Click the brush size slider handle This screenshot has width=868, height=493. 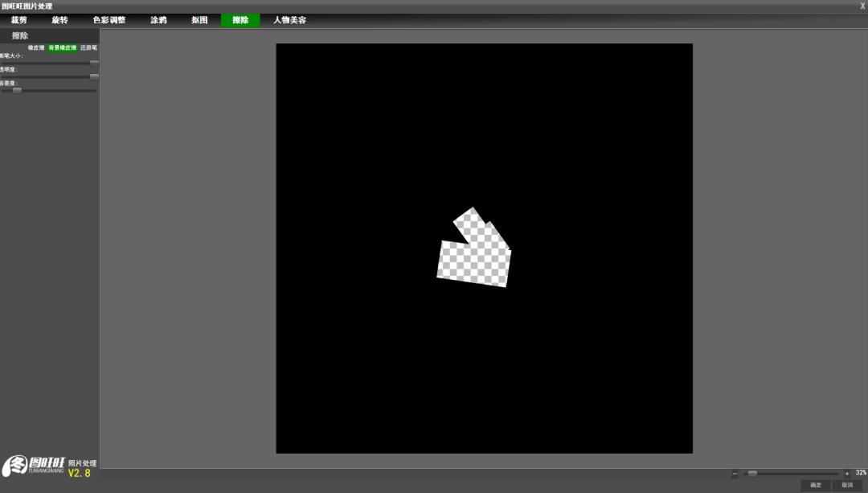point(94,63)
